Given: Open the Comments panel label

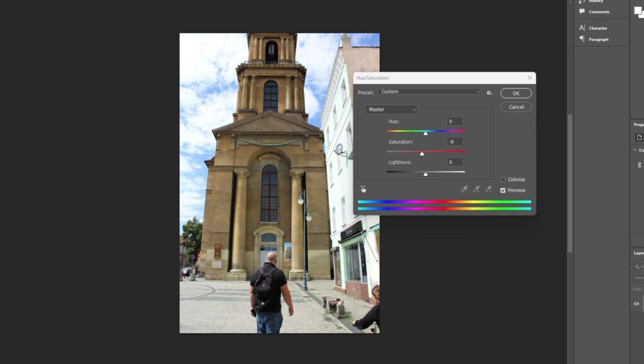Looking at the screenshot, I should point(599,12).
